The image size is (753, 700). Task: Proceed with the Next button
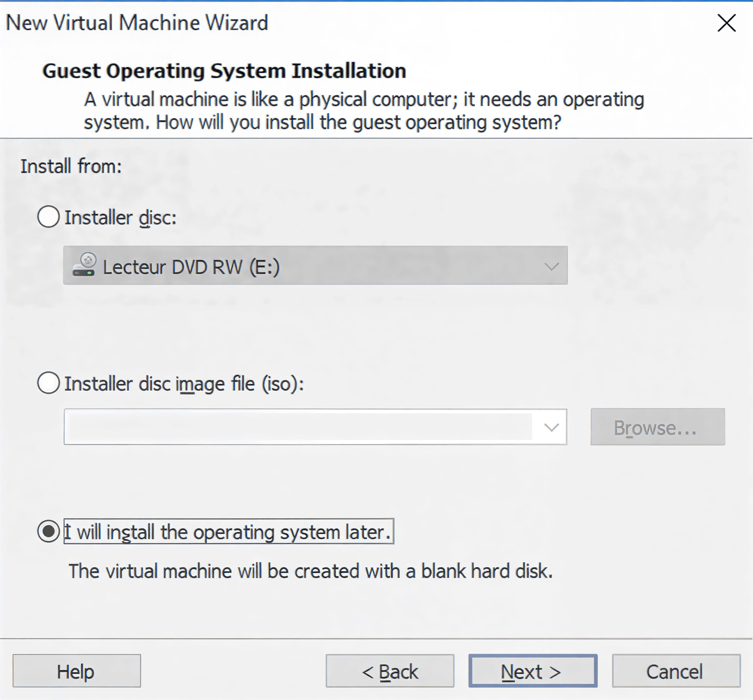tap(532, 672)
